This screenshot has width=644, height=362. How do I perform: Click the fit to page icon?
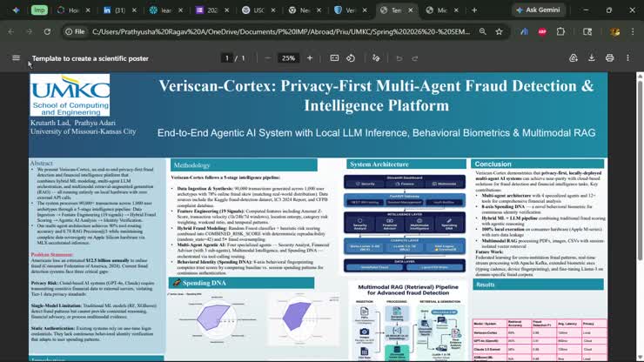tap(334, 58)
